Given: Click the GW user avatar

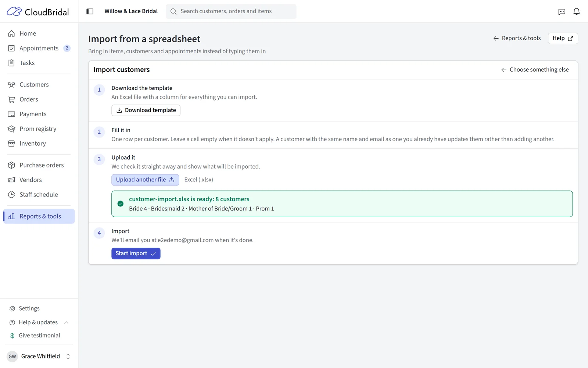Looking at the screenshot, I should point(12,356).
